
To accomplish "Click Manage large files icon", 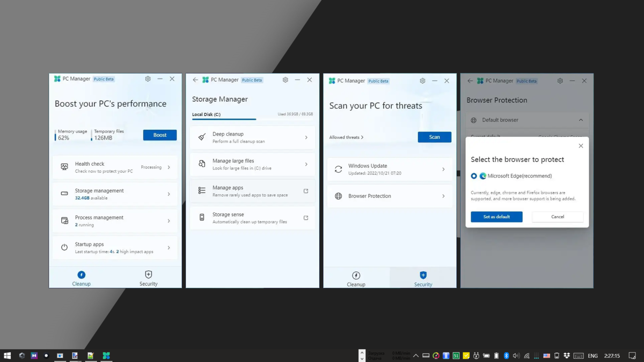I will (x=202, y=164).
